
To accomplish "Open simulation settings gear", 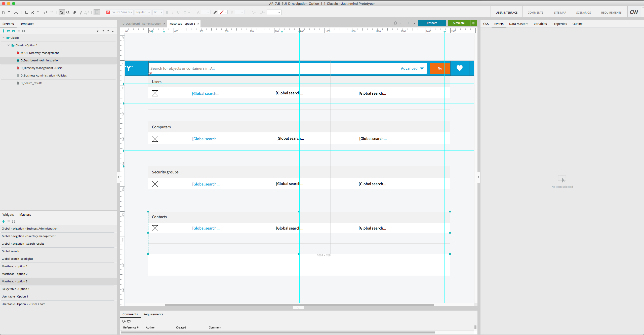I will click(473, 23).
